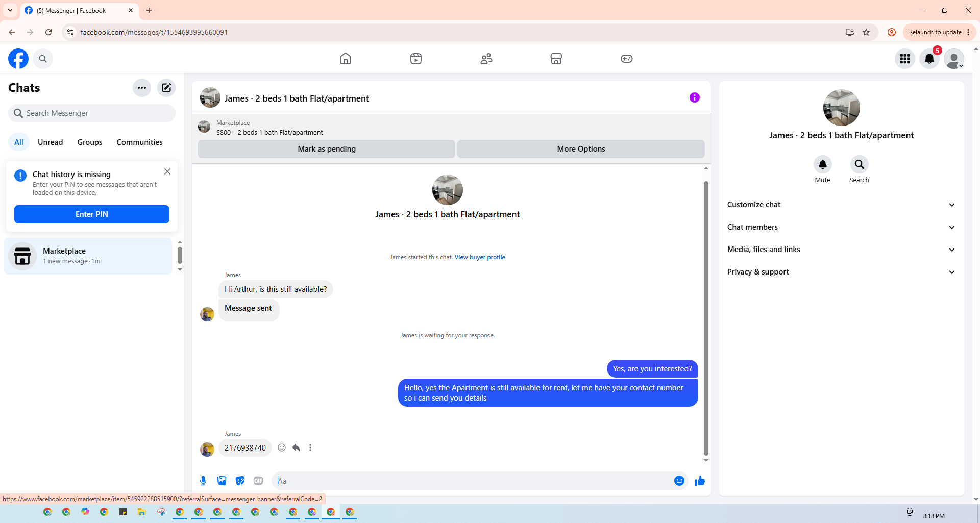The width and height of the screenshot is (980, 523).
Task: Click the Mute bell icon
Action: pyautogui.click(x=823, y=164)
